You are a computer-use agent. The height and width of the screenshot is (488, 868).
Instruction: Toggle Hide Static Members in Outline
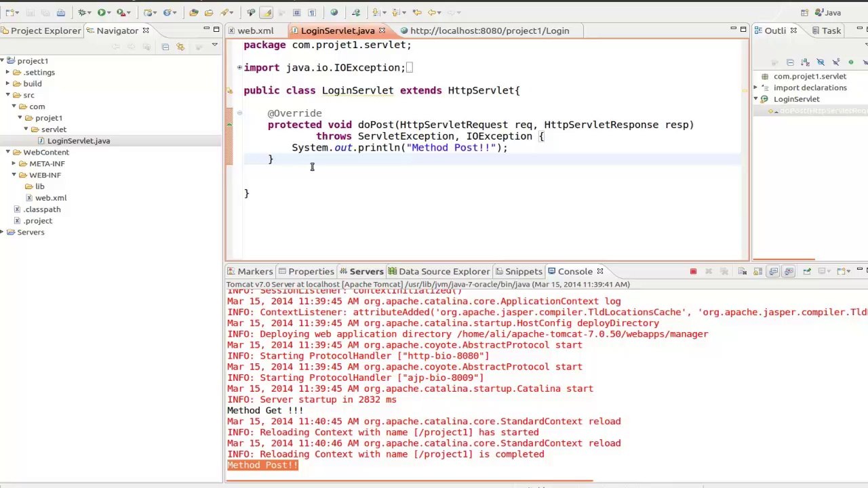click(836, 62)
